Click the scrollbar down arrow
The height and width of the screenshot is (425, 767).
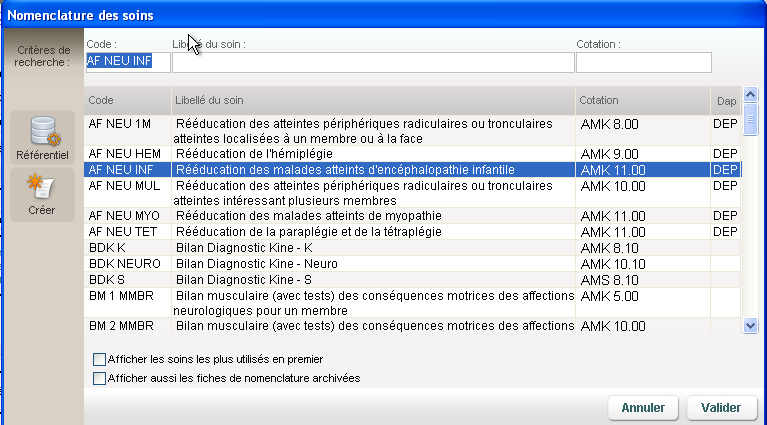click(x=750, y=325)
